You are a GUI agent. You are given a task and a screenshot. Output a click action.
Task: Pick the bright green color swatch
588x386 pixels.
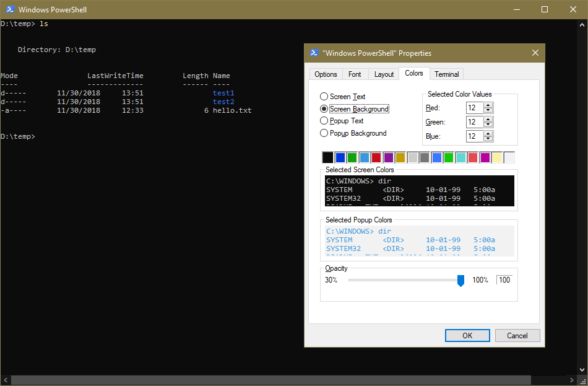coord(449,157)
